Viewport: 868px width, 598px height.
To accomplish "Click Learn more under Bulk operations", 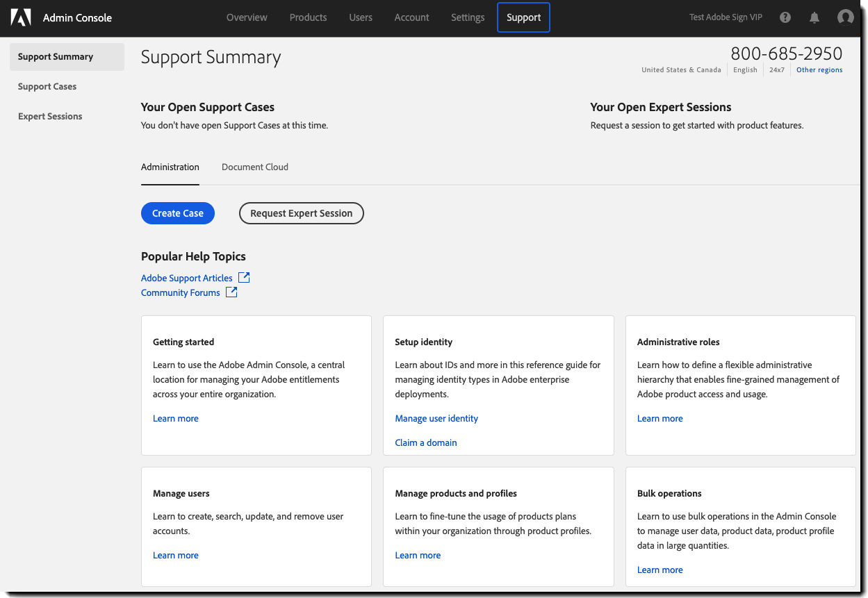I will pos(660,570).
